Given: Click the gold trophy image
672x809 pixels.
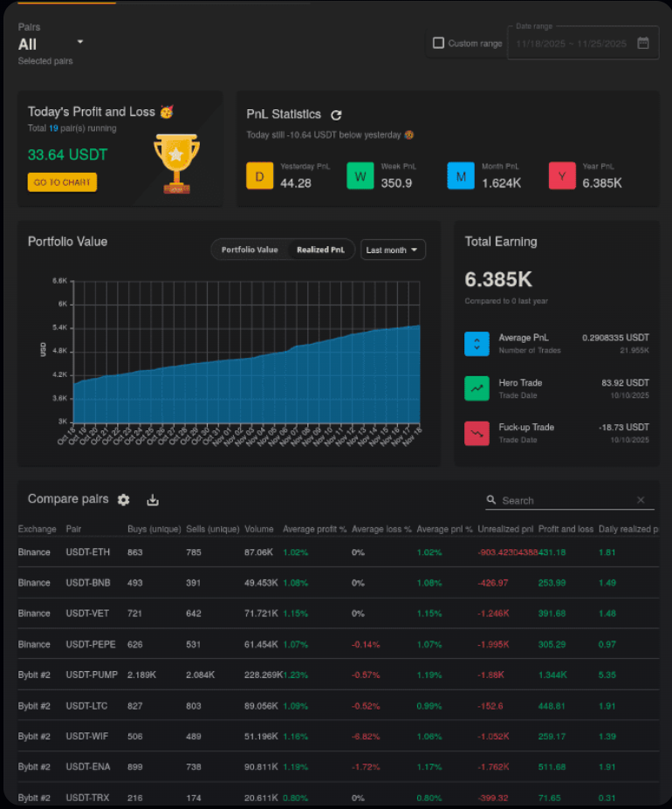Looking at the screenshot, I should pyautogui.click(x=176, y=163).
